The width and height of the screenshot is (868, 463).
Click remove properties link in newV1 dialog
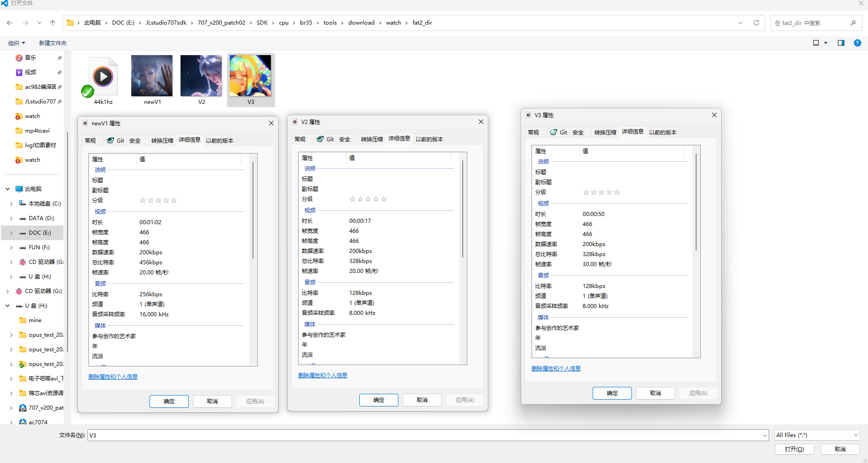[x=113, y=376]
